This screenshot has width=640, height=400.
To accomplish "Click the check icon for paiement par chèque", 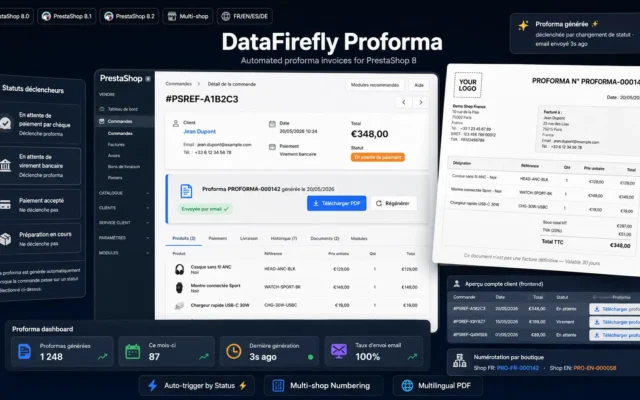I will [x=5, y=123].
